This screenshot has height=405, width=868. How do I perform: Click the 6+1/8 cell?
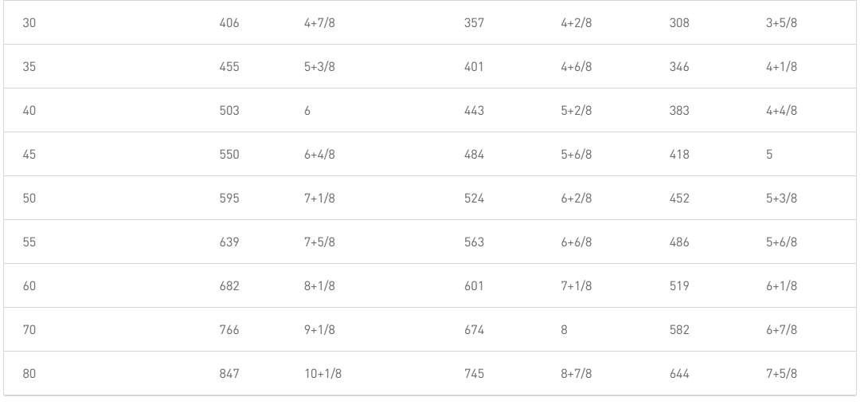782,286
